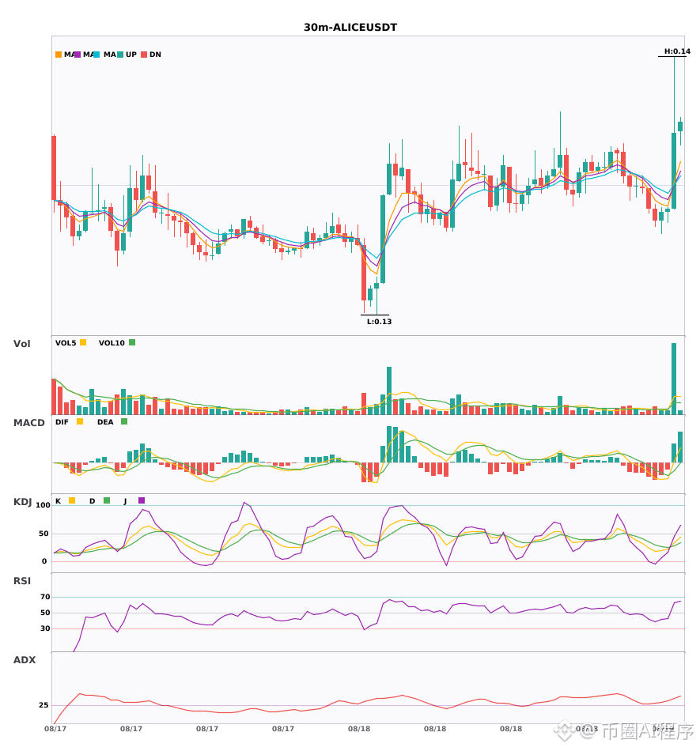Click the cyan MA legend swatch
700x751 pixels.
(x=96, y=55)
